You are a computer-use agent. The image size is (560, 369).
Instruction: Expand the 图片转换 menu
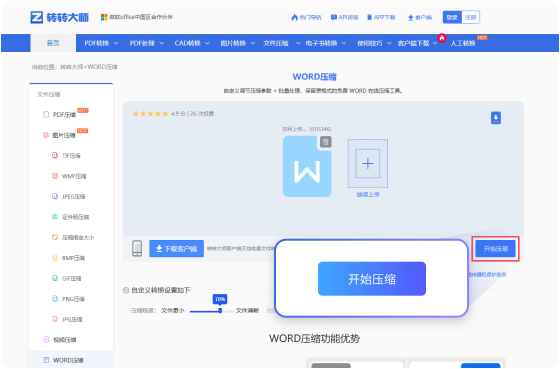[x=238, y=43]
